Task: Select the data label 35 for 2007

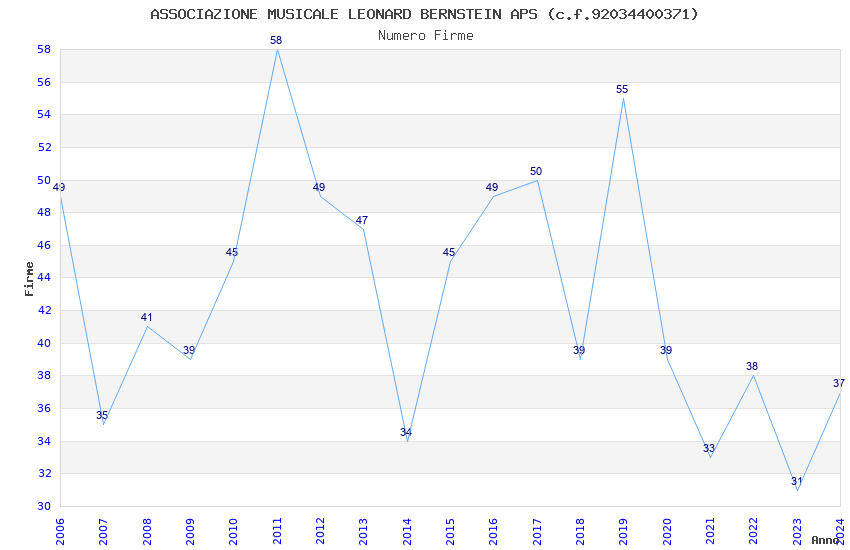Action: 102,416
